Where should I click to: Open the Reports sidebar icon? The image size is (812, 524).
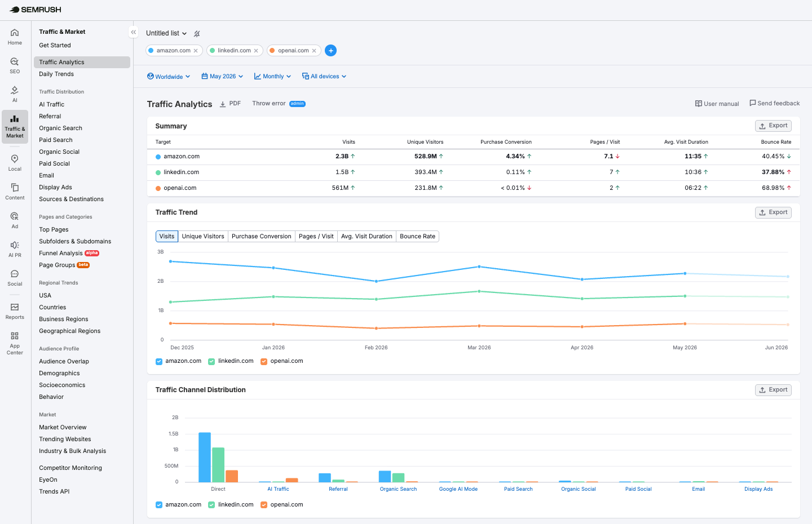[15, 311]
